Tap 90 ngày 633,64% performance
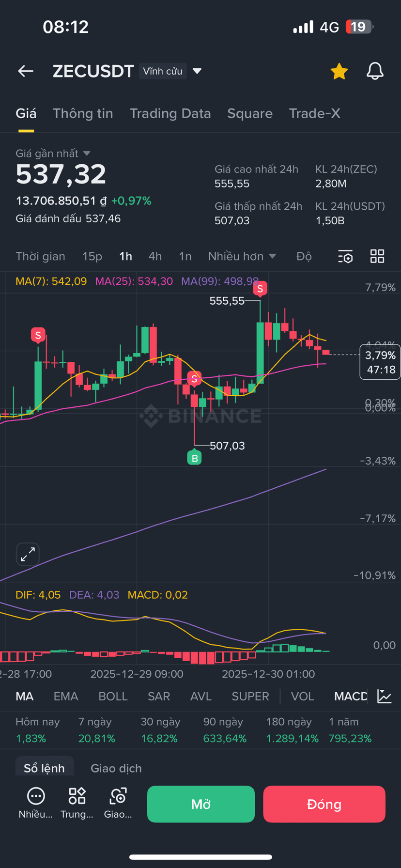Image resolution: width=401 pixels, height=868 pixels. (225, 730)
